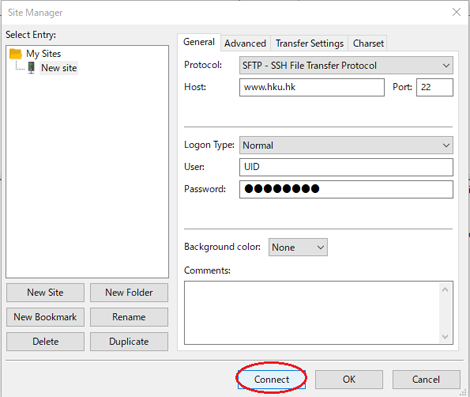Click the Rename button
Screen dimensions: 470x397
pos(129,317)
